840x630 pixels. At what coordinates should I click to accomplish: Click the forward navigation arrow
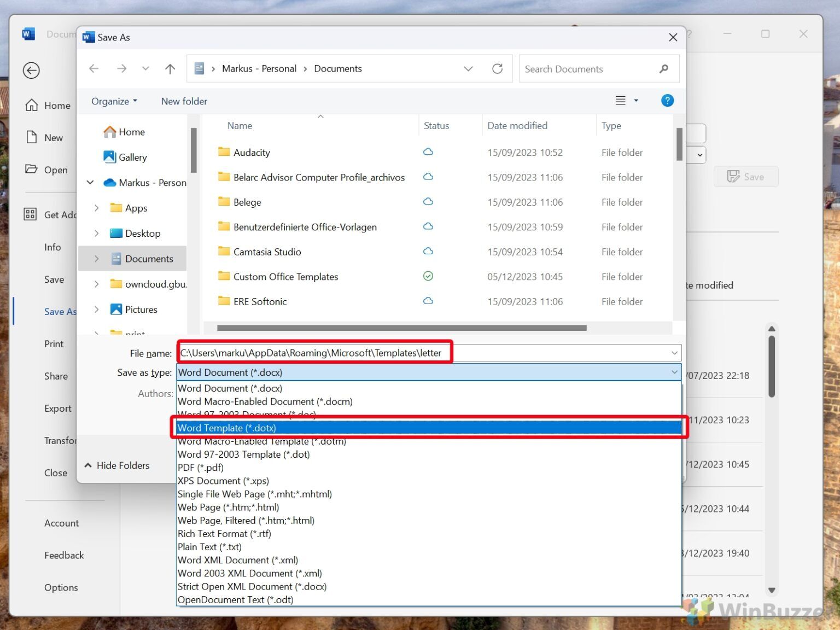pos(122,68)
